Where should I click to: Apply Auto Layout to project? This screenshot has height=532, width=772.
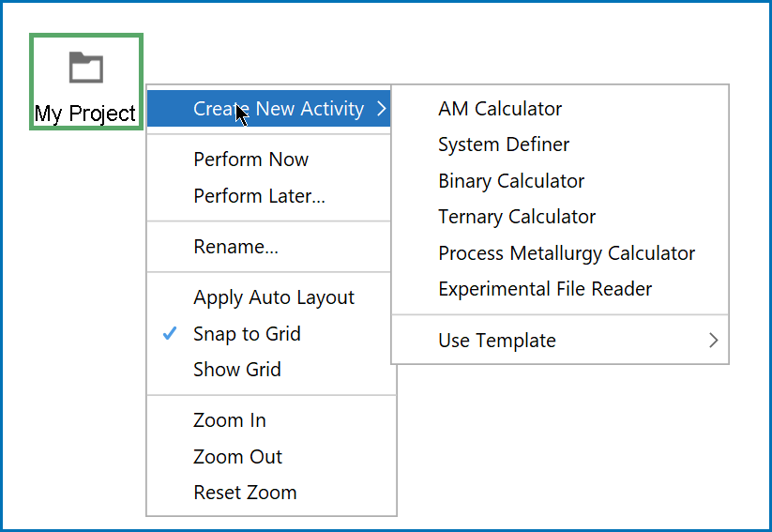coord(271,297)
